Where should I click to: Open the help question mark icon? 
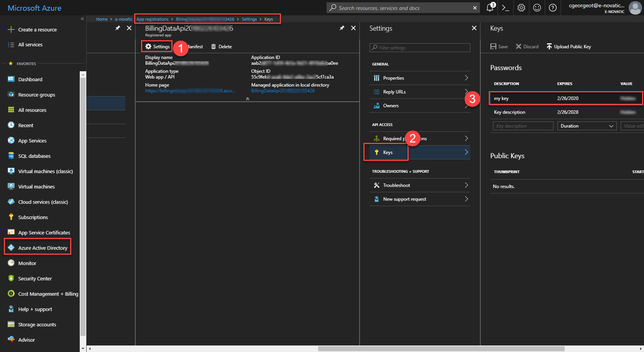(553, 8)
